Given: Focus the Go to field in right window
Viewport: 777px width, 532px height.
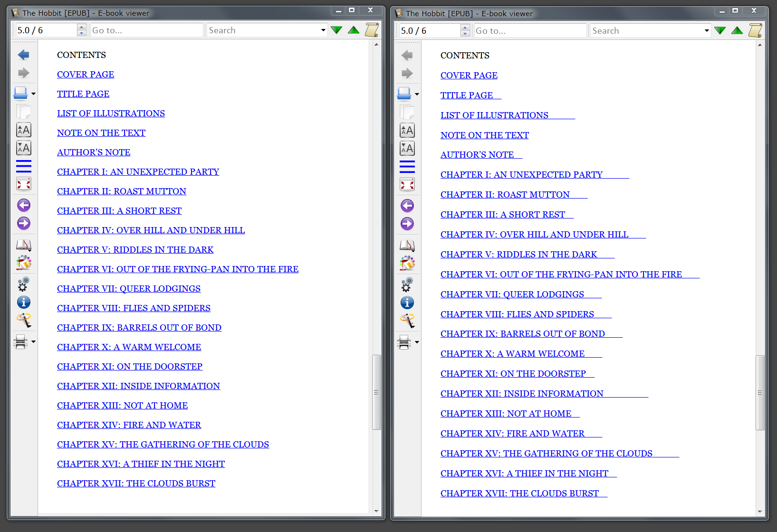Looking at the screenshot, I should pyautogui.click(x=530, y=30).
